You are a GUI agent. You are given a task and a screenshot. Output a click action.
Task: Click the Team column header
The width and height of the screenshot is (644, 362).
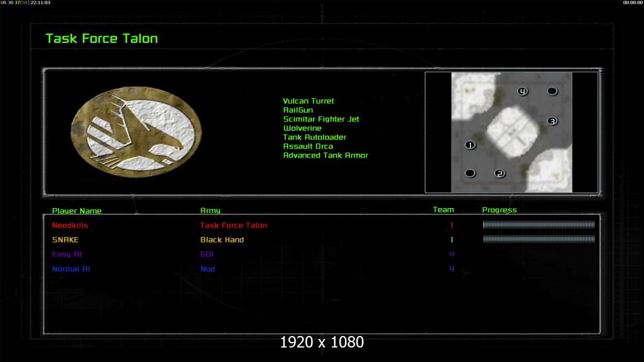coord(443,210)
